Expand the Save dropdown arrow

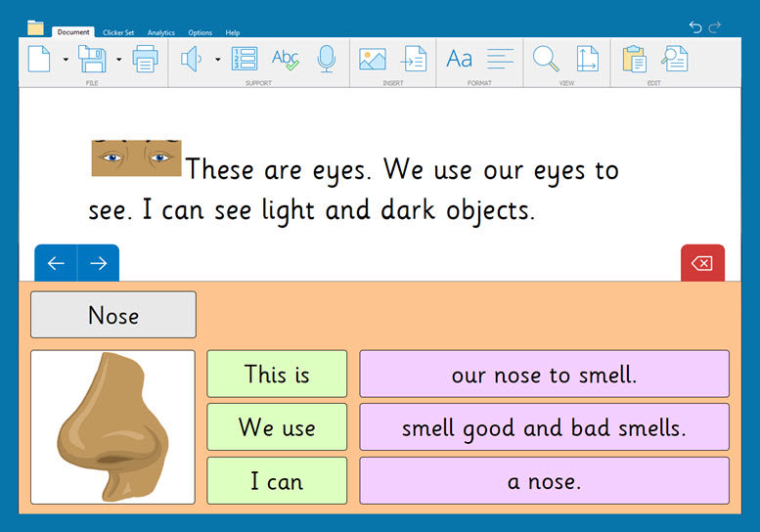tap(118, 60)
